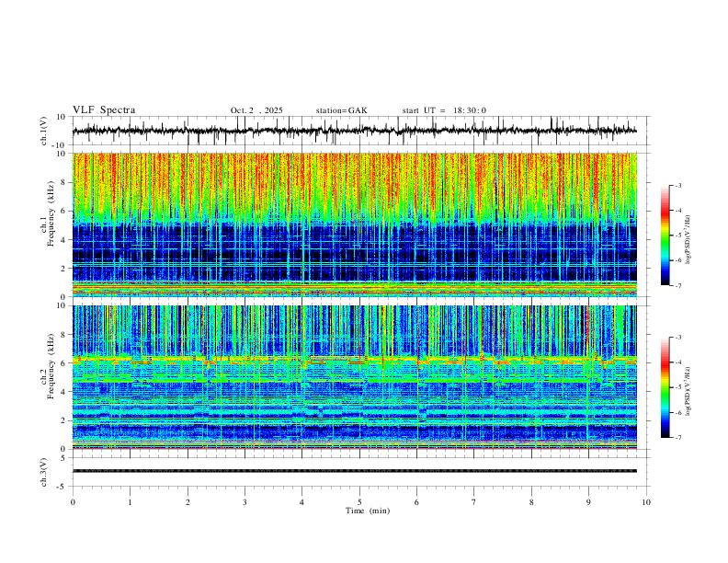728x563 pixels.
Task: Click the ch.3 flat trace panel
Action: click(x=359, y=472)
